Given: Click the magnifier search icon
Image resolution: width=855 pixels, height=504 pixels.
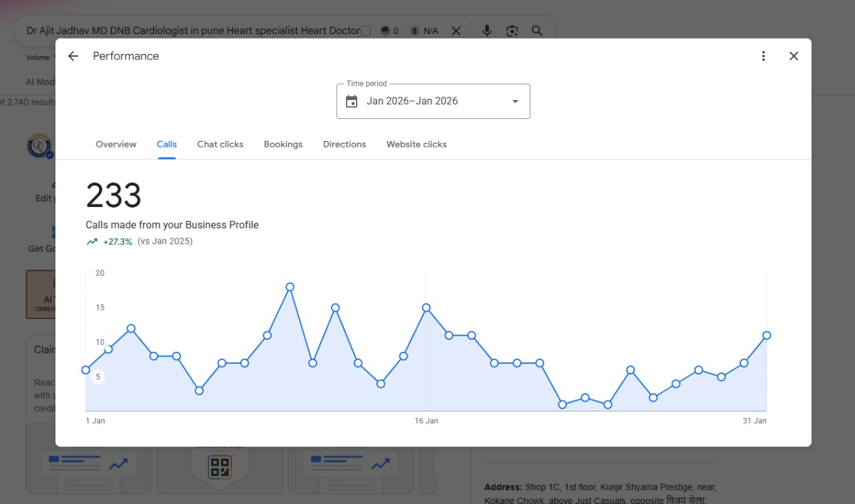Looking at the screenshot, I should [537, 31].
